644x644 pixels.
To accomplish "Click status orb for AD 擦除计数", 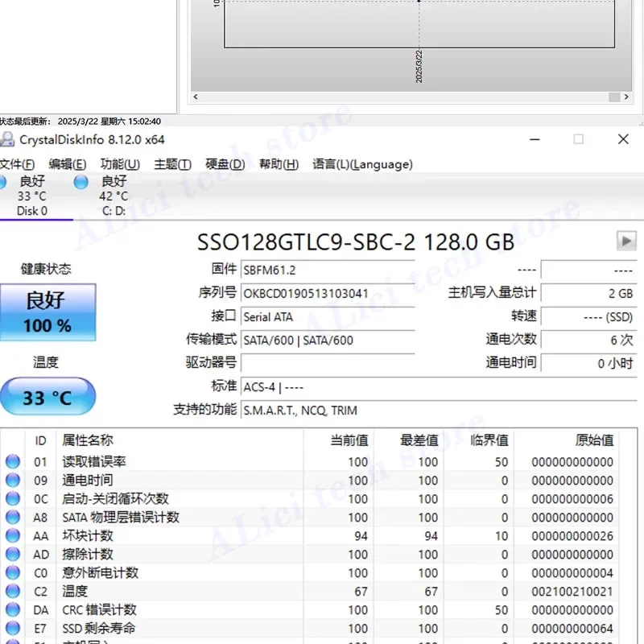I will pyautogui.click(x=13, y=554).
